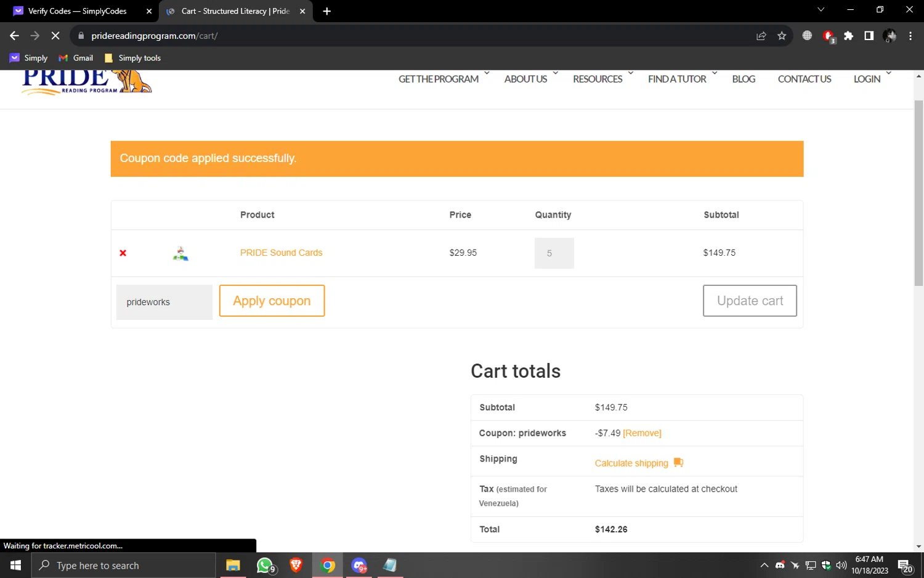
Task: Stop loading the page
Action: coord(55,36)
